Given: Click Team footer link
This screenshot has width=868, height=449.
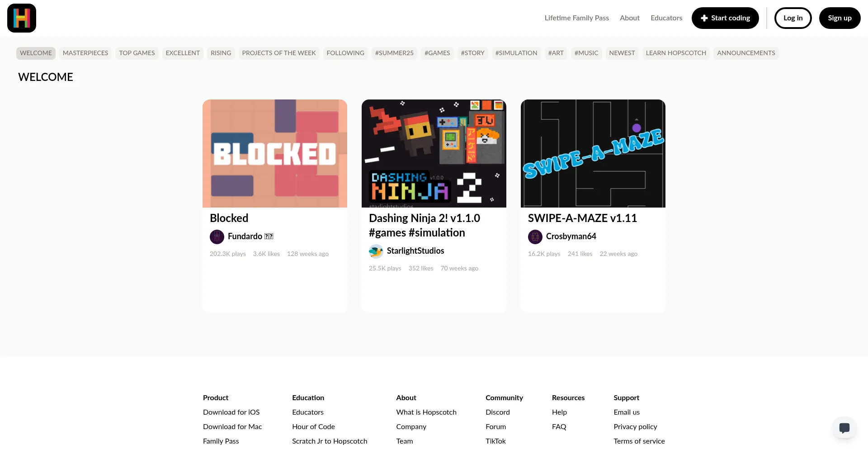Looking at the screenshot, I should click(x=405, y=441).
